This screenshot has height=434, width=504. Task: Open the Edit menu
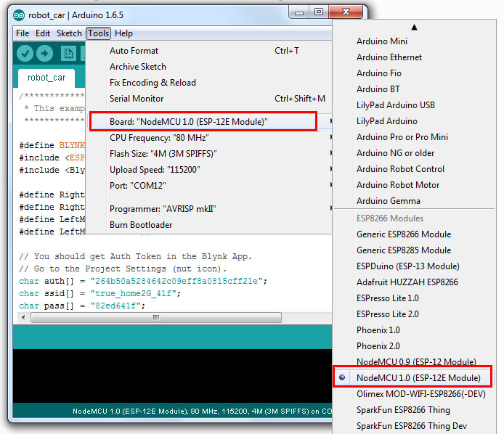[x=43, y=33]
